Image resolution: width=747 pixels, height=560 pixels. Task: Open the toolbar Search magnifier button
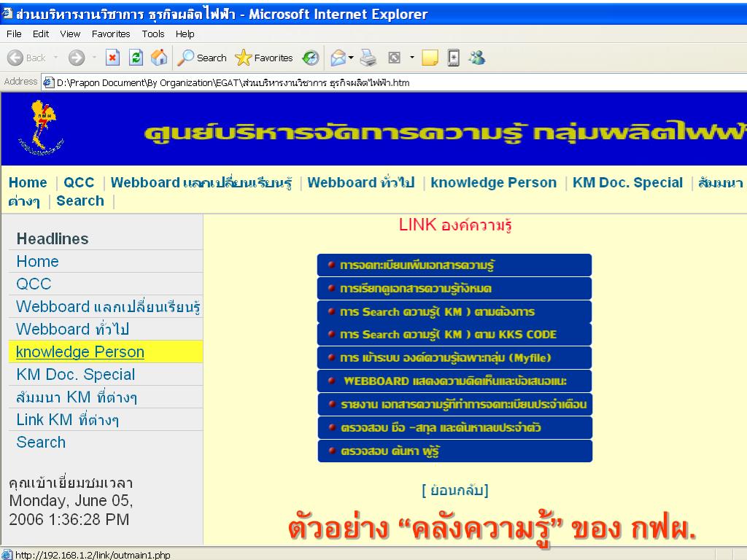pyautogui.click(x=201, y=58)
